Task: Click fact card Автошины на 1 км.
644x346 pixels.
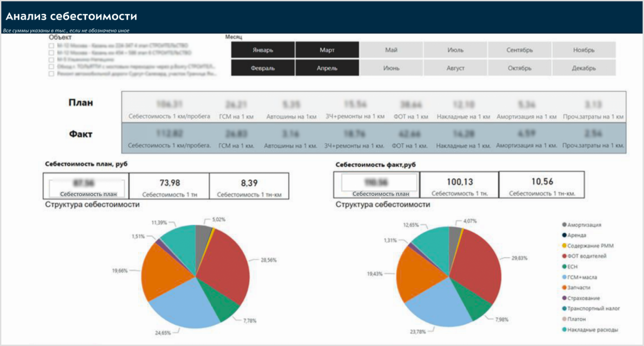Action: 291,138
